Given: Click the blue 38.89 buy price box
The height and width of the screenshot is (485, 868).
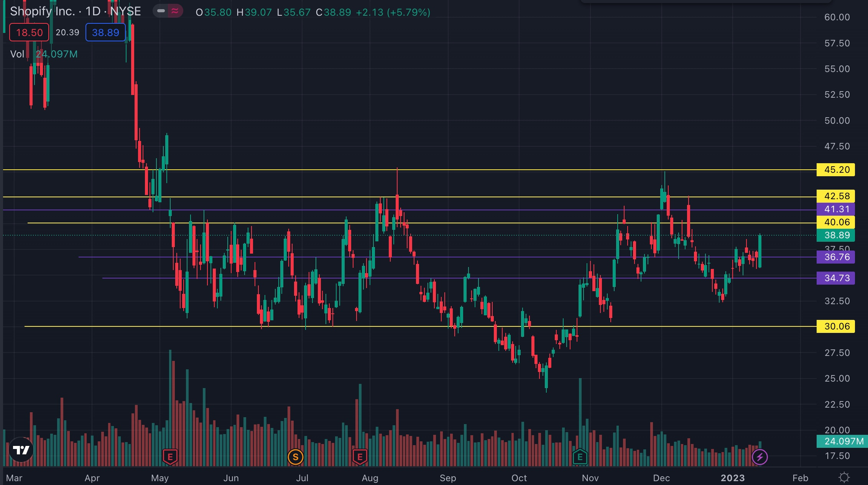Looking at the screenshot, I should coord(105,32).
